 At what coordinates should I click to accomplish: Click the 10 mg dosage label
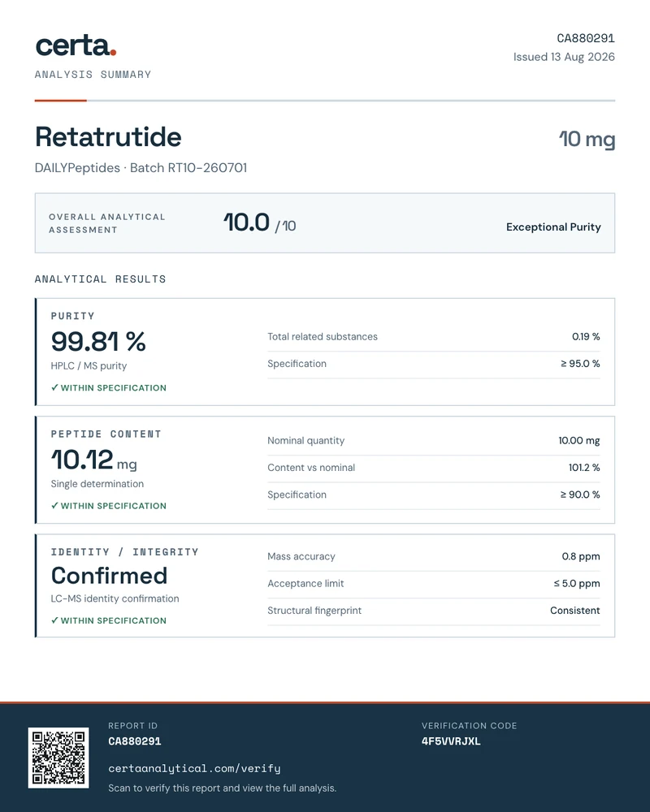[x=587, y=139]
